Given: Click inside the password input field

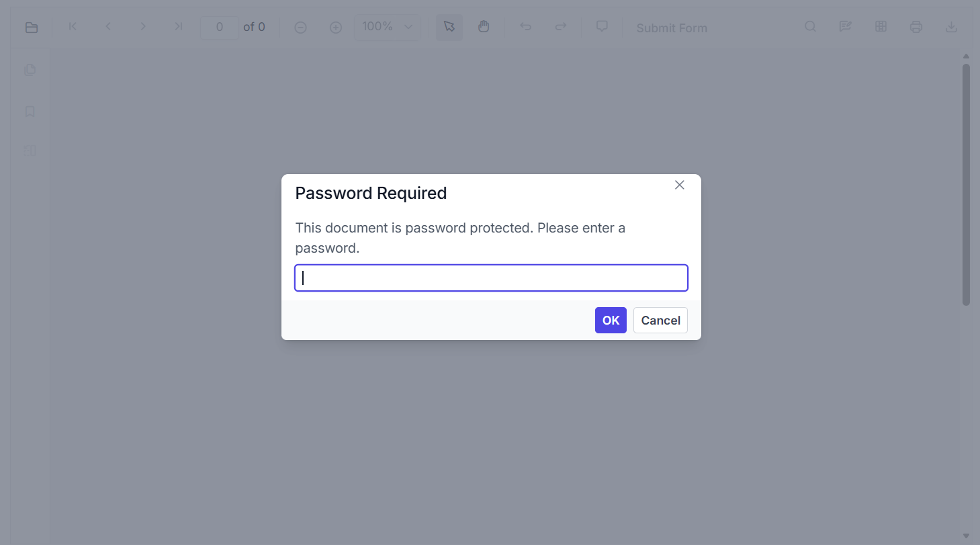Looking at the screenshot, I should tap(491, 278).
